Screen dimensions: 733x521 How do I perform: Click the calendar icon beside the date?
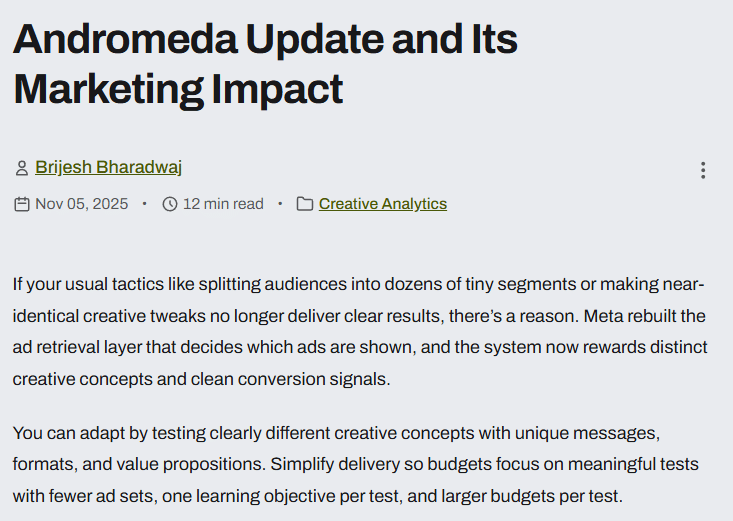pos(22,204)
